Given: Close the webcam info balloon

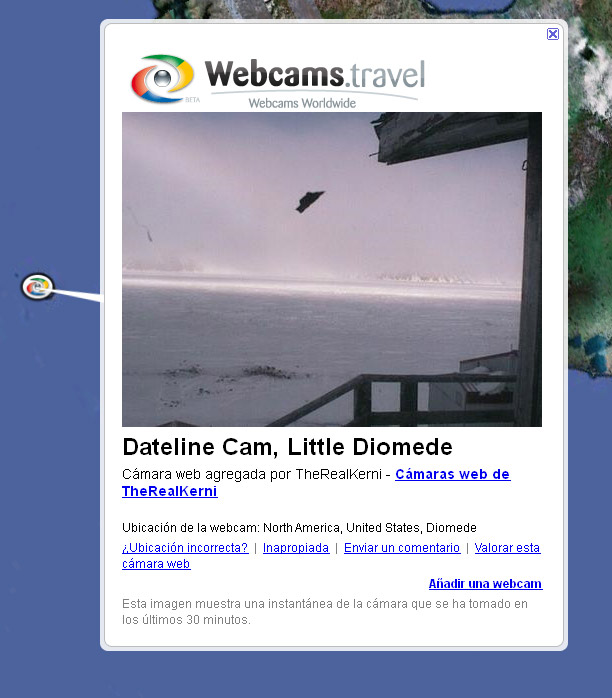Looking at the screenshot, I should click(553, 34).
